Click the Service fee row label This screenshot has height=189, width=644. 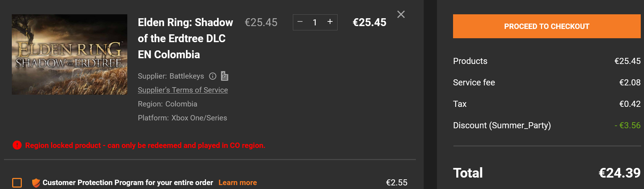[474, 83]
